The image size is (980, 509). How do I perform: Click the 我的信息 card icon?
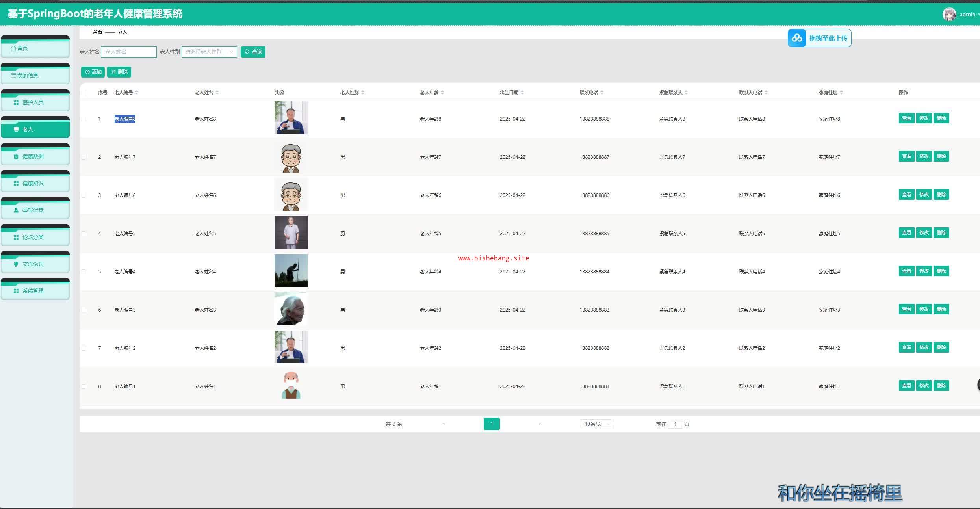(x=13, y=76)
